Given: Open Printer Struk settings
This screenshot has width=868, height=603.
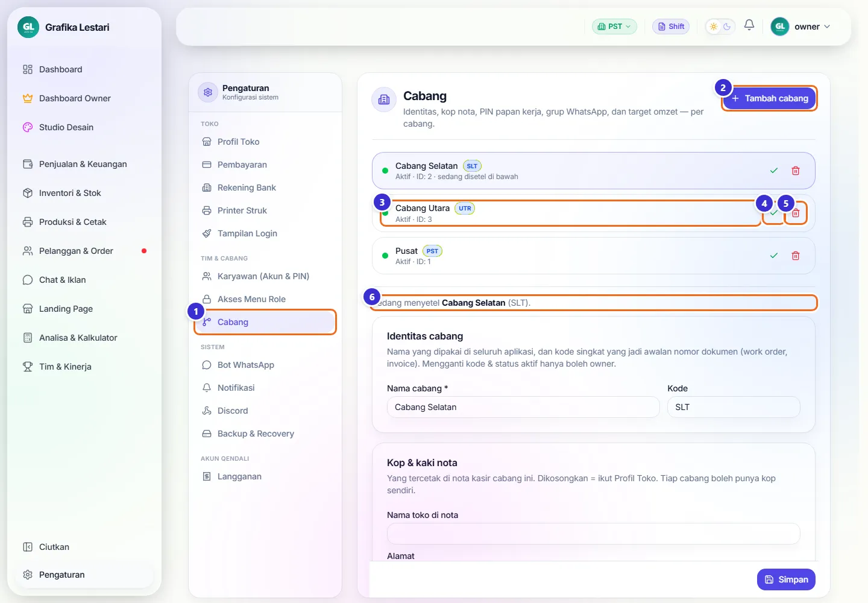Looking at the screenshot, I should click(265, 210).
